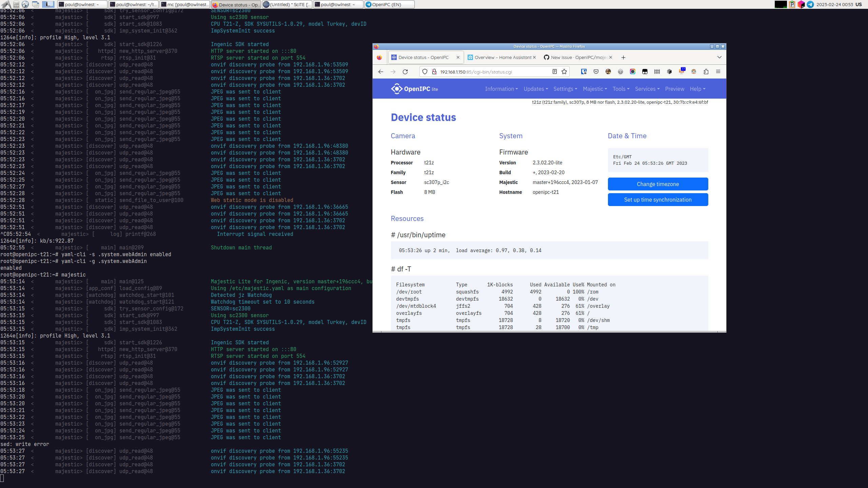Open the extension with the 77 badge
This screenshot has width=868, height=488.
[682, 72]
